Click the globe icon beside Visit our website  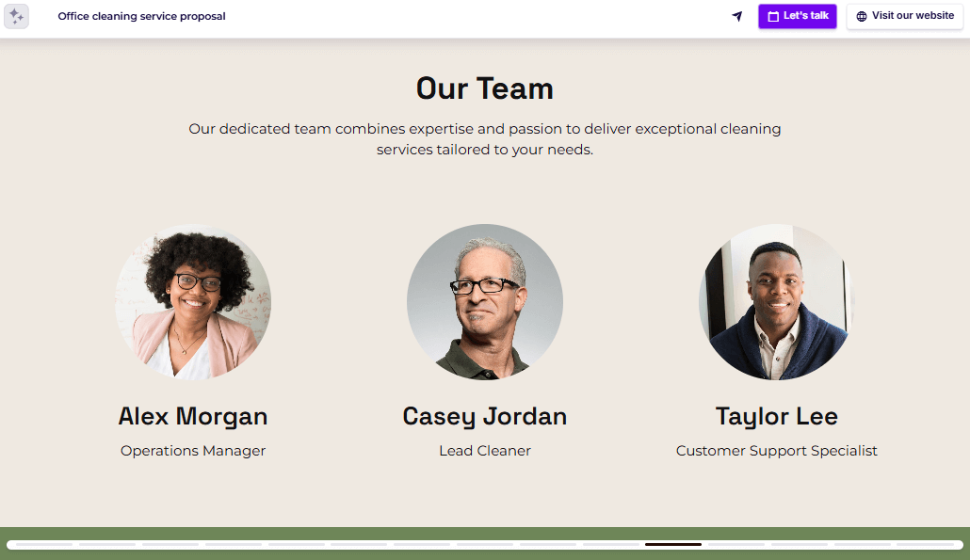(x=860, y=16)
